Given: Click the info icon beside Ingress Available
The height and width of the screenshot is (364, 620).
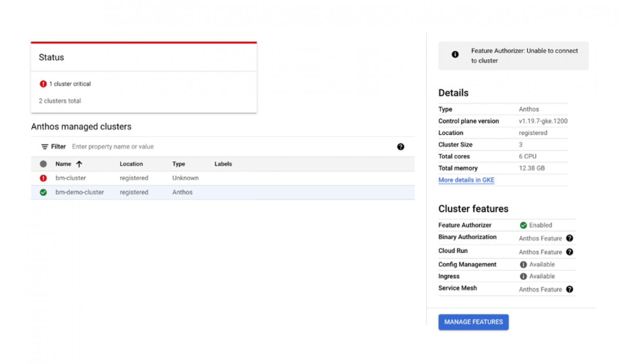Looking at the screenshot, I should 523,276.
